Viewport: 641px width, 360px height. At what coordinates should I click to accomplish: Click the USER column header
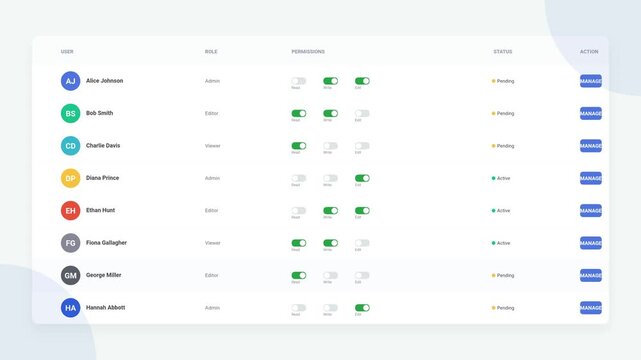click(x=67, y=51)
